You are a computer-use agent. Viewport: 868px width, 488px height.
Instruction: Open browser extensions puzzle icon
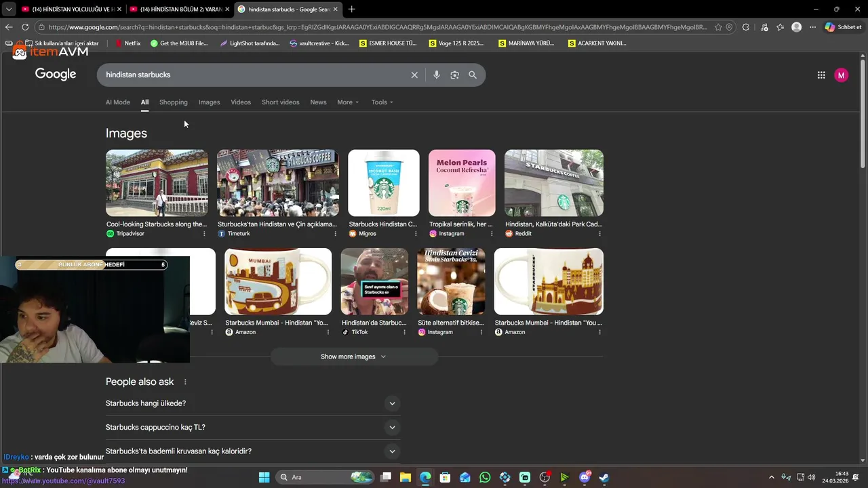tap(746, 27)
